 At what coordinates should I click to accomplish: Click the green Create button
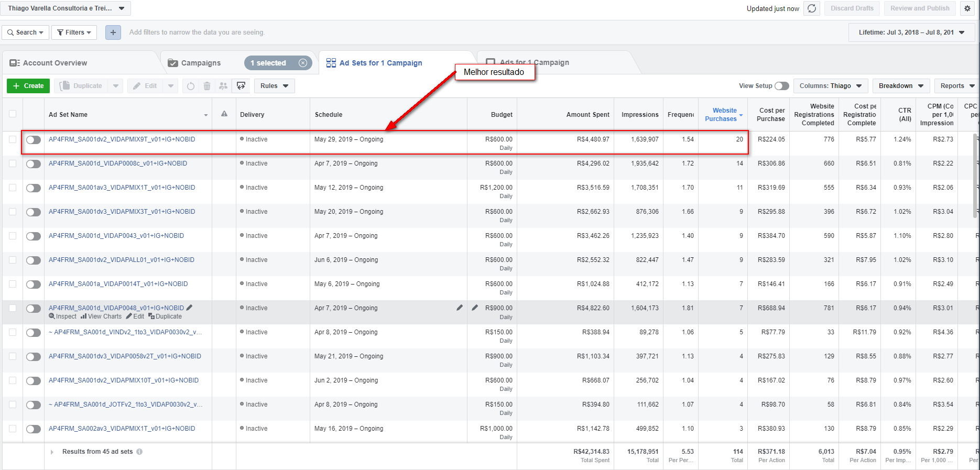click(x=28, y=86)
